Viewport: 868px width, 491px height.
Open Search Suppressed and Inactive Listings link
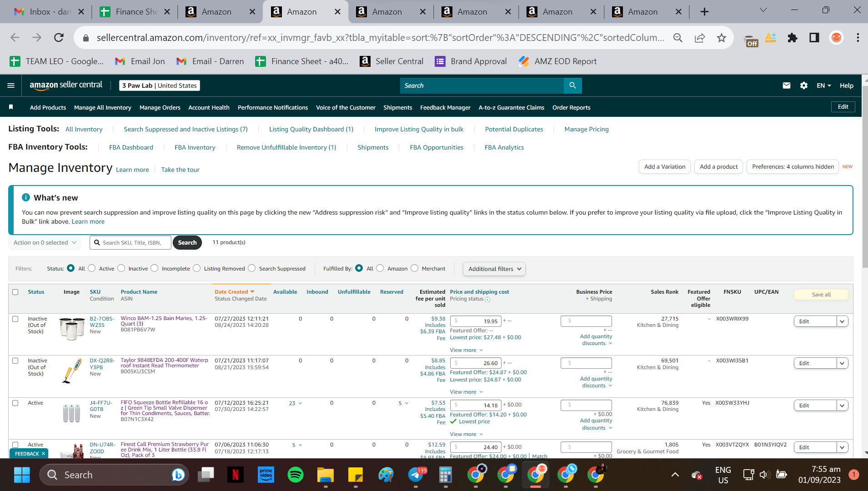186,129
